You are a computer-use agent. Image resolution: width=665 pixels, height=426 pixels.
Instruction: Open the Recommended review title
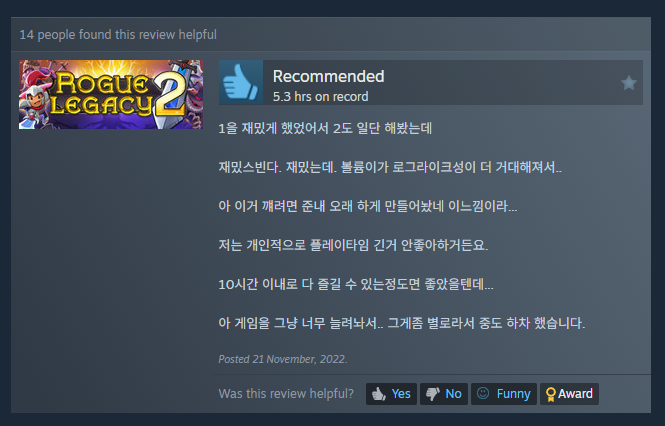[x=328, y=76]
